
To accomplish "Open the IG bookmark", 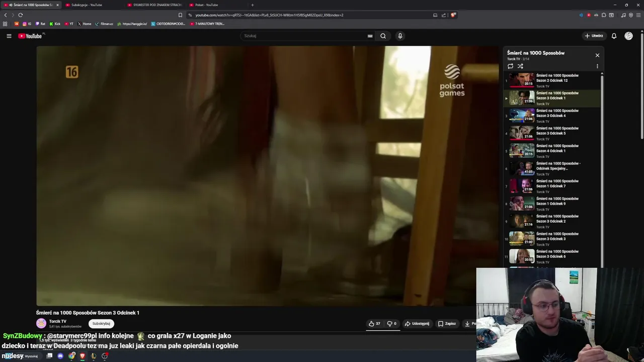I will tap(27, 24).
